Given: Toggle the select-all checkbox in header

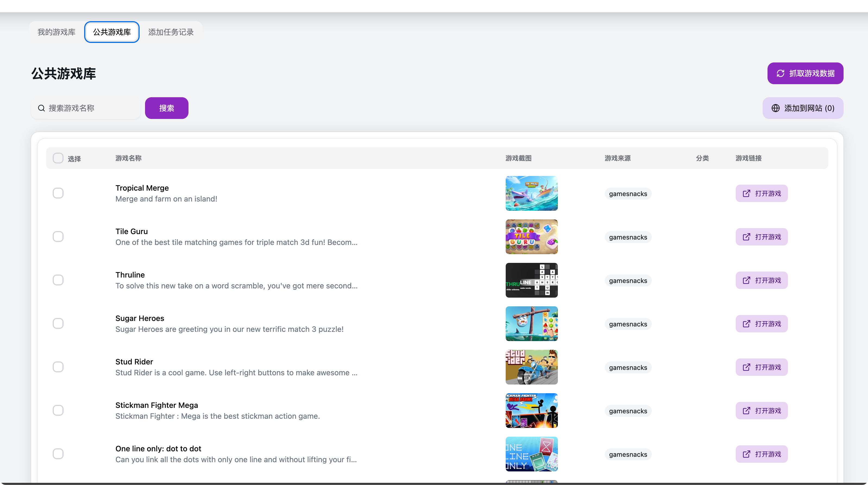Looking at the screenshot, I should point(58,158).
